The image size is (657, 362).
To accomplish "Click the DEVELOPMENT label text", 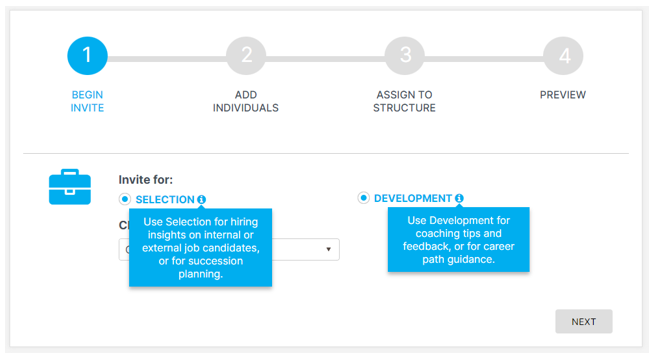I will point(413,198).
